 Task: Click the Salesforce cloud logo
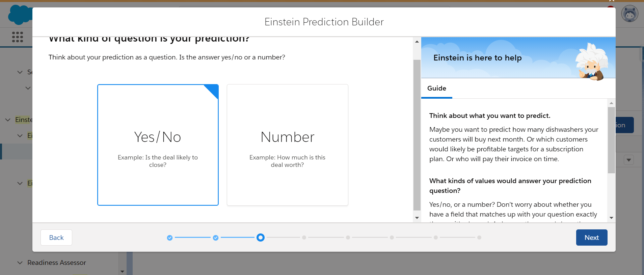20,15
